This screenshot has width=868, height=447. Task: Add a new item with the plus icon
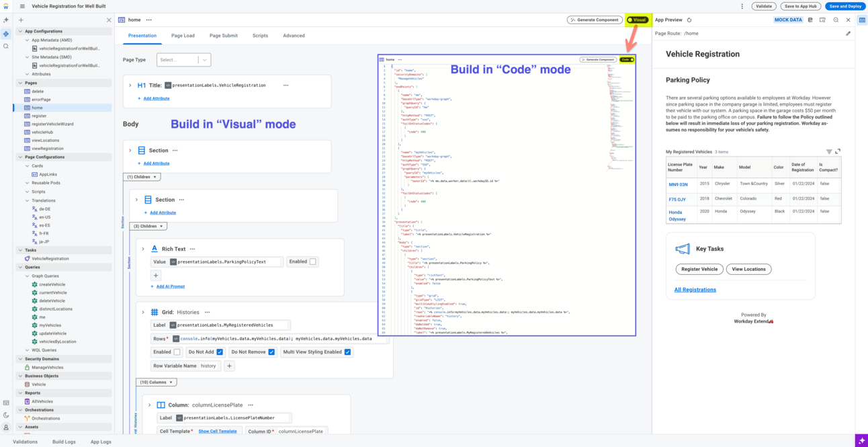[21, 20]
